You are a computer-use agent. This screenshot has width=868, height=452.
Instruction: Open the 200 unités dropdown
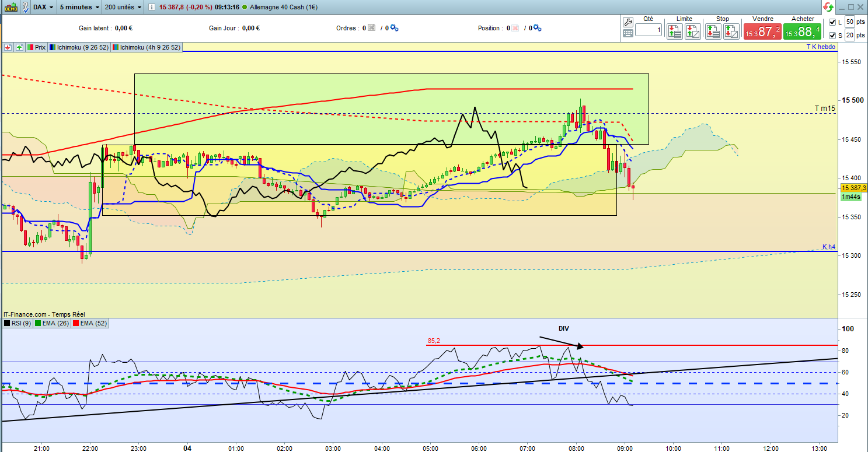(x=123, y=7)
